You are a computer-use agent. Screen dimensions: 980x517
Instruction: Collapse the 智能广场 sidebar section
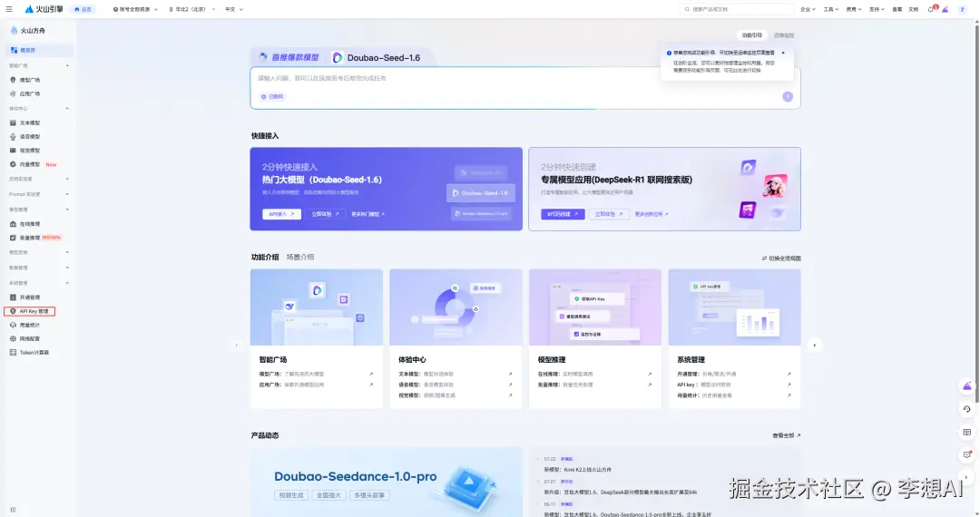(67, 65)
